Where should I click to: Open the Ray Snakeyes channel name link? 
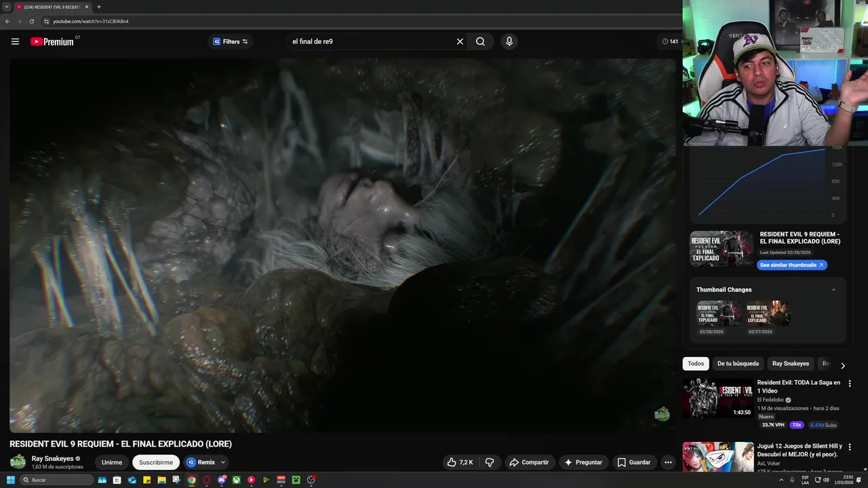pyautogui.click(x=52, y=459)
